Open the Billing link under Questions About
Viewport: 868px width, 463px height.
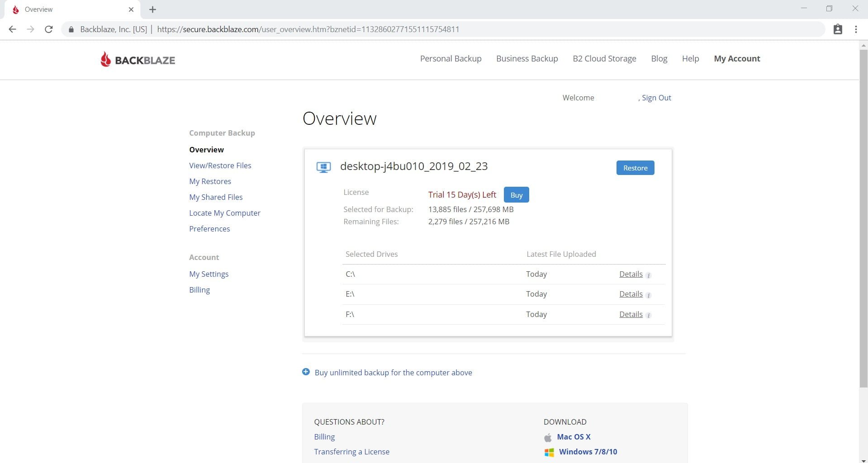324,437
